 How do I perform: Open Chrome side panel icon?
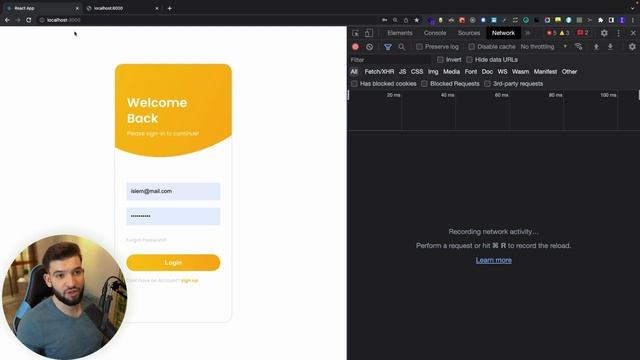click(x=611, y=20)
